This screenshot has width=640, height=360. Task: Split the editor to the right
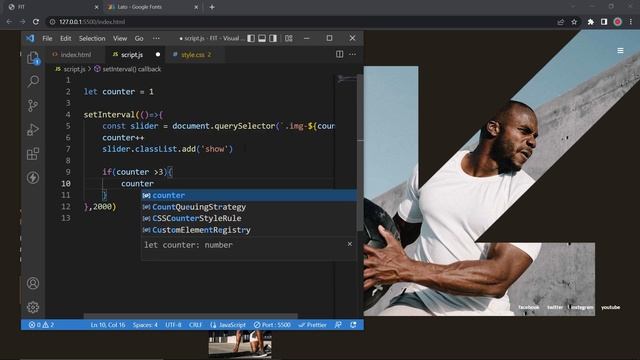pos(340,54)
